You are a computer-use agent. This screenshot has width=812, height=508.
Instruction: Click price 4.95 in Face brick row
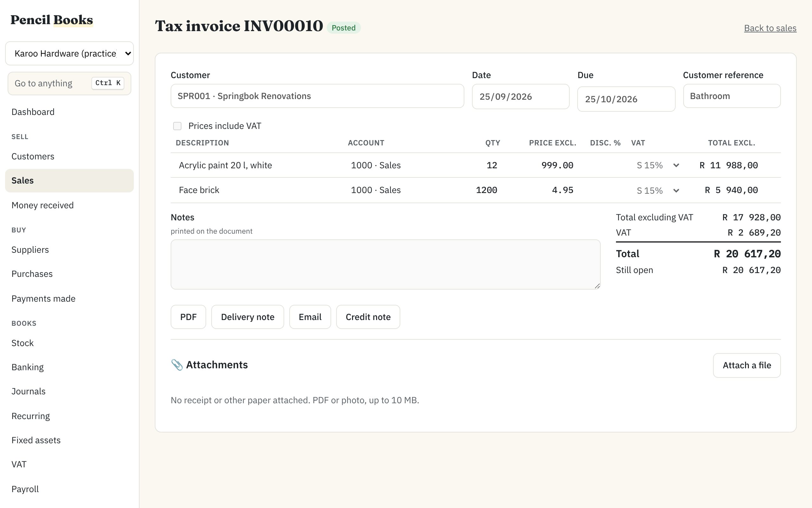(x=563, y=190)
